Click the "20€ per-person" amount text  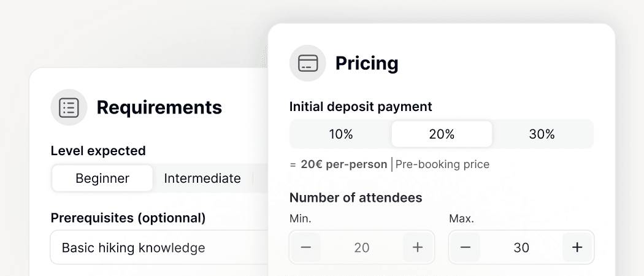(343, 164)
